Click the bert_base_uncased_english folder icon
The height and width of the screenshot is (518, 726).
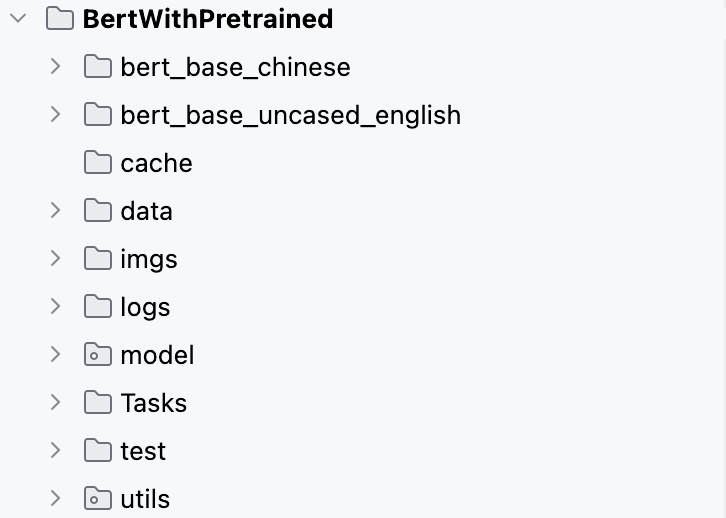98,115
